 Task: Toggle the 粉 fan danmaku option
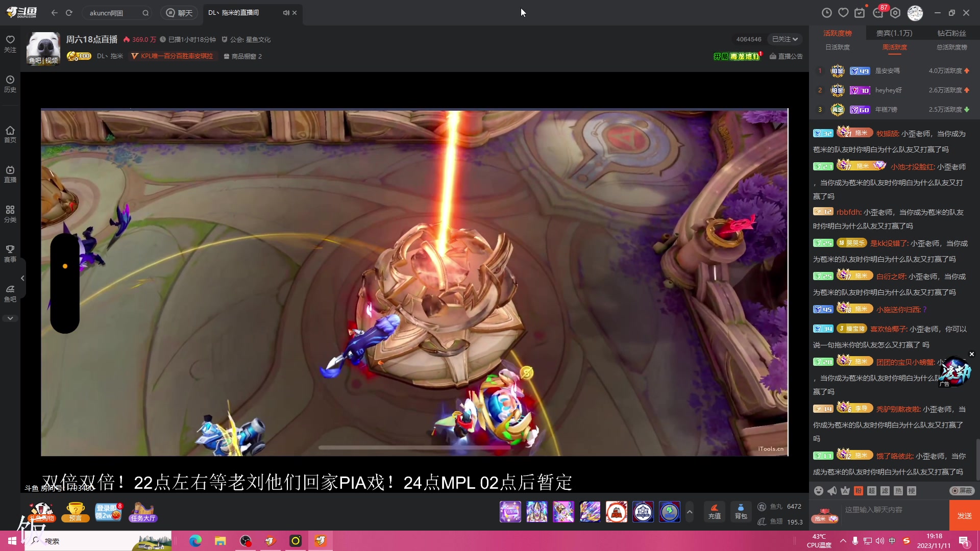coord(859,491)
